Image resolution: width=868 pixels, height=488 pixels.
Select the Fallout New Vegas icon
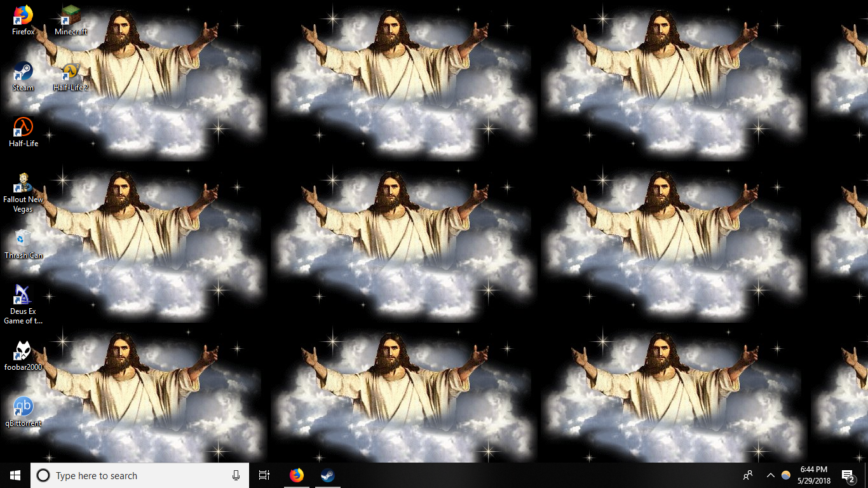click(x=24, y=193)
